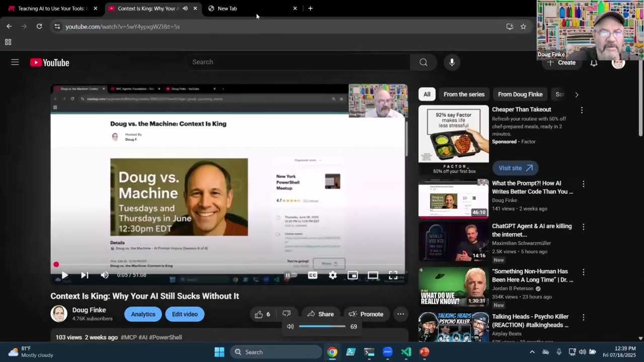Open Visual Studio Code from the taskbar
This screenshot has height=362, width=644.
click(406, 352)
